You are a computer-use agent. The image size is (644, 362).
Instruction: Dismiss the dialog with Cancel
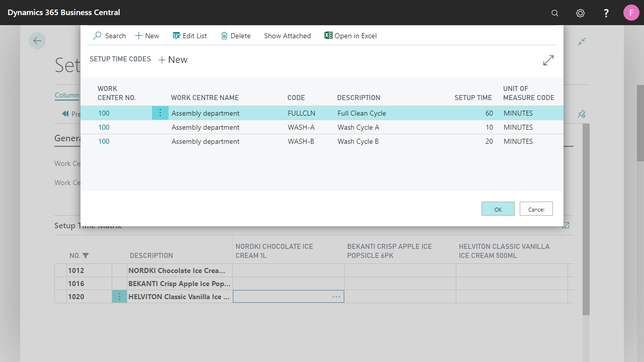point(536,209)
